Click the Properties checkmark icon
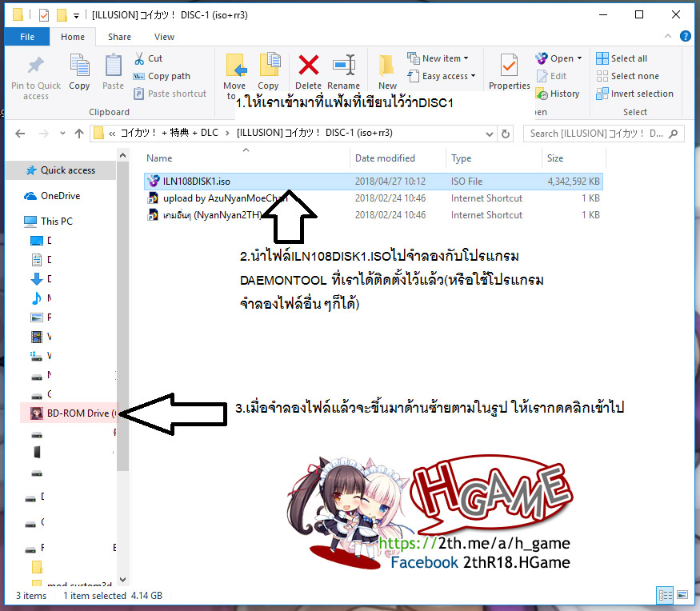 (x=509, y=66)
